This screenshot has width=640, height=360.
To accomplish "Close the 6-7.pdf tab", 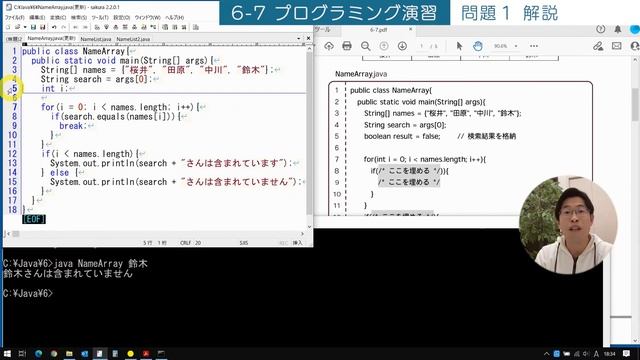I will coord(411,29).
